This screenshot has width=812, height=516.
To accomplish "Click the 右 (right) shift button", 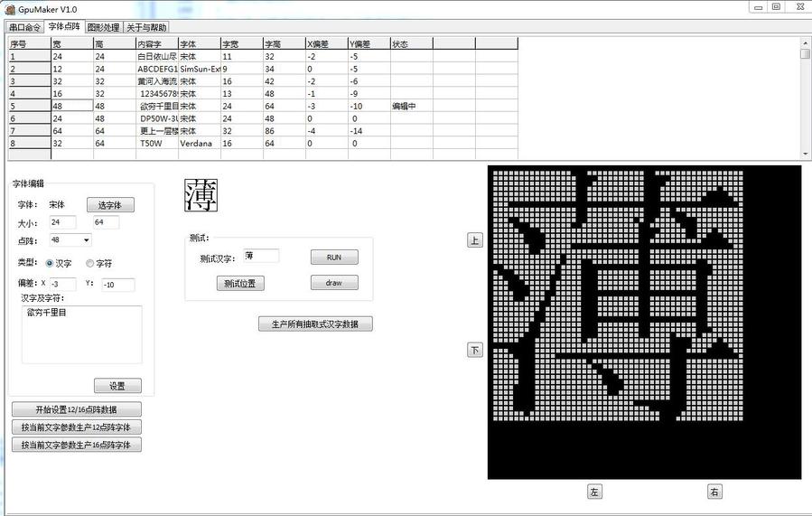I will coord(714,492).
